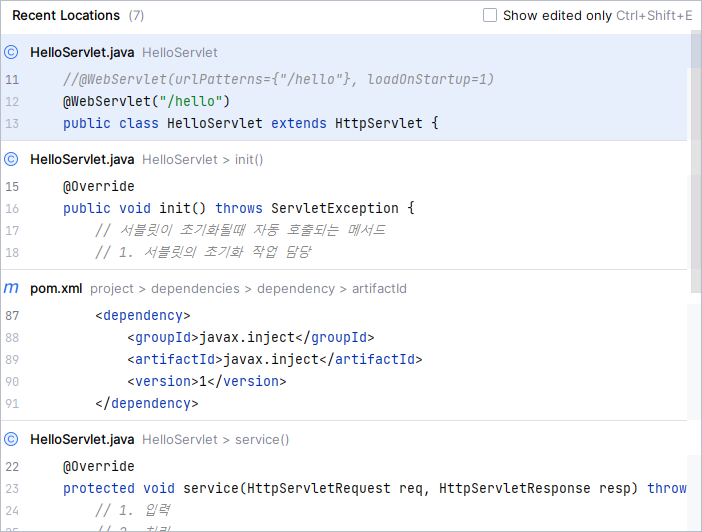Click line 87 opening dependency tag
Viewport: 702px width, 532px height.
coord(143,315)
